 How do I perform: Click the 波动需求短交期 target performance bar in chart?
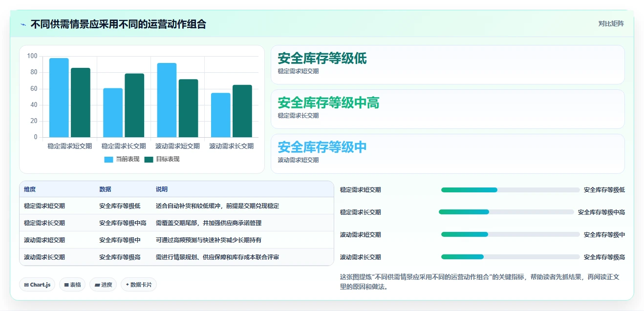coord(188,108)
